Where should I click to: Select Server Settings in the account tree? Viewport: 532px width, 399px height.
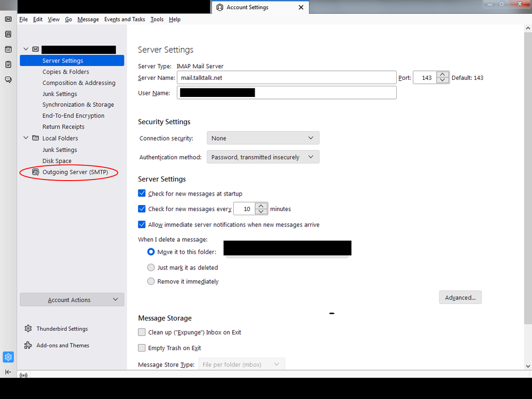72,60
